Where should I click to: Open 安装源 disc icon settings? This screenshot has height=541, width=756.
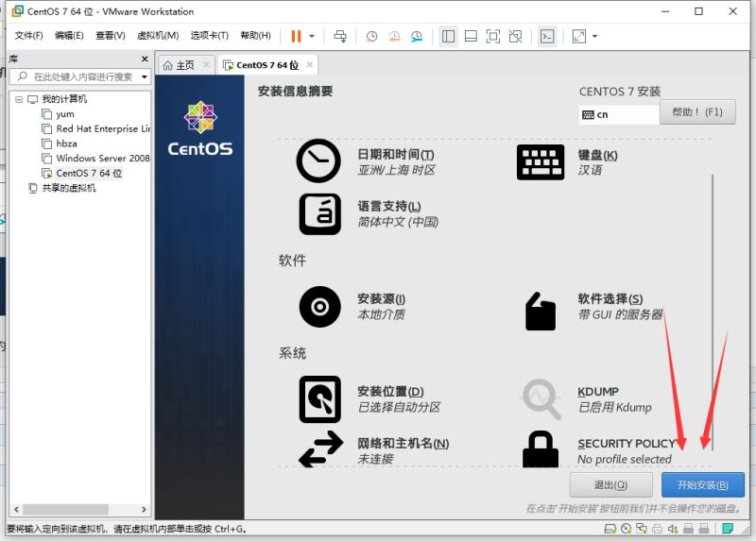pos(319,307)
